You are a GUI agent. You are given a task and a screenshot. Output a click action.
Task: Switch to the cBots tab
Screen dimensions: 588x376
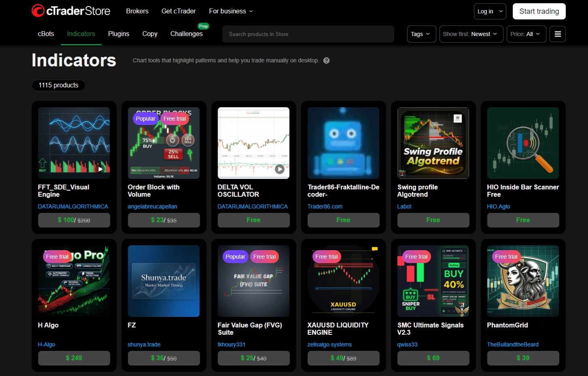tap(46, 34)
